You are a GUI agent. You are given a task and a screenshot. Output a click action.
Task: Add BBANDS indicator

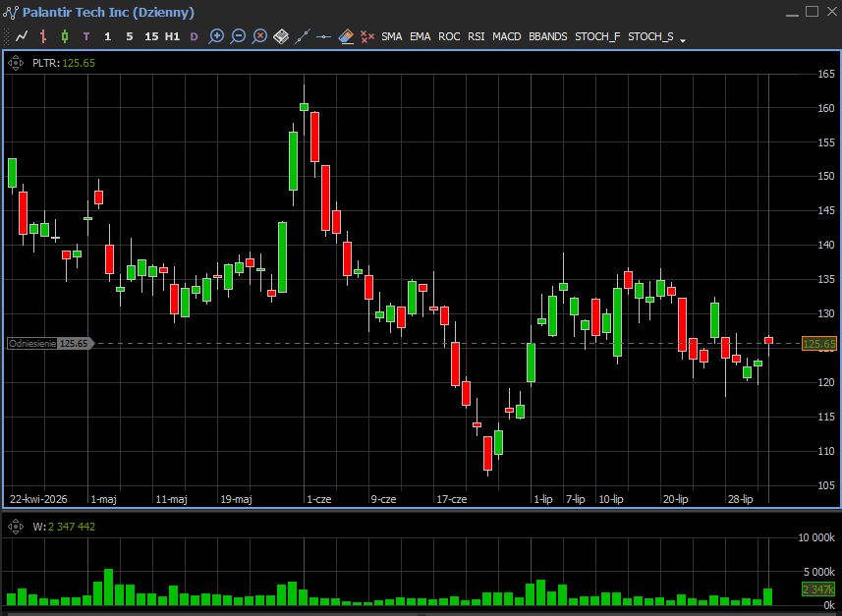pos(547,36)
